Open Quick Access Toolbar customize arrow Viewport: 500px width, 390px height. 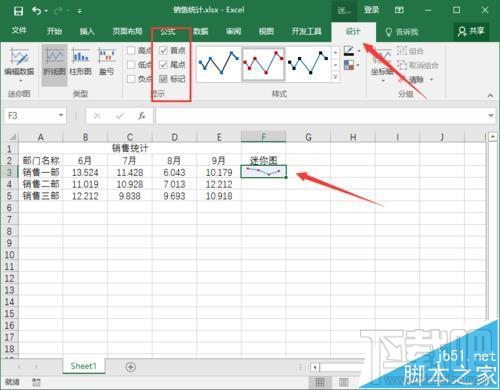[80, 11]
